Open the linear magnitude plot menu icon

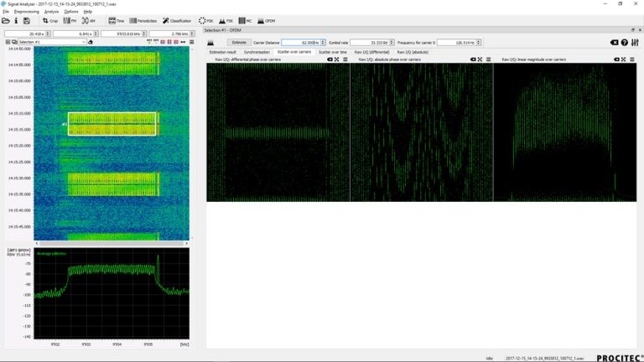point(632,59)
